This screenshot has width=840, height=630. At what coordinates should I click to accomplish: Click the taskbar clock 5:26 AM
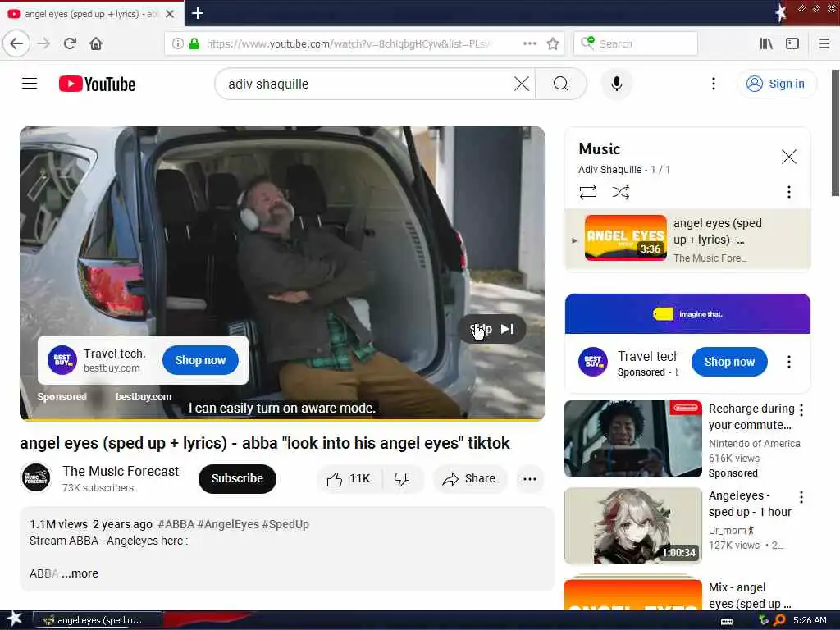point(810,620)
